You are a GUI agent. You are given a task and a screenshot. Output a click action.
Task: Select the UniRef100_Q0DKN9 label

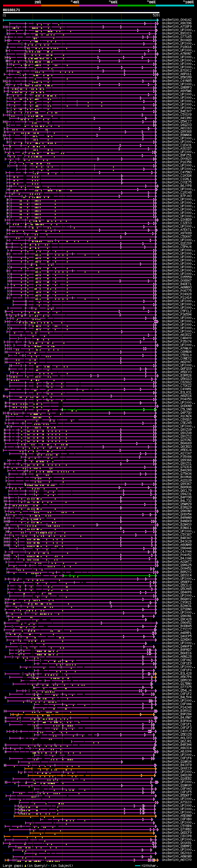(x=177, y=406)
